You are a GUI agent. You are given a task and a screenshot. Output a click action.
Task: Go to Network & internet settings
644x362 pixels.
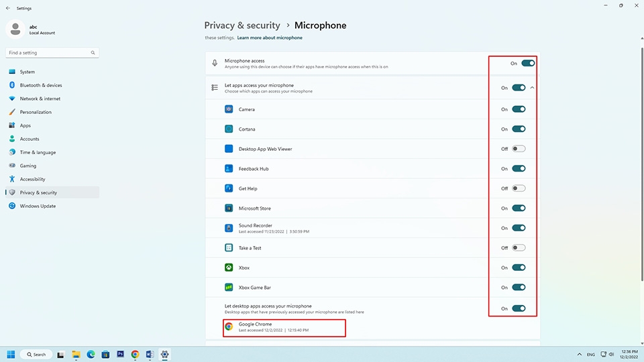52,99
